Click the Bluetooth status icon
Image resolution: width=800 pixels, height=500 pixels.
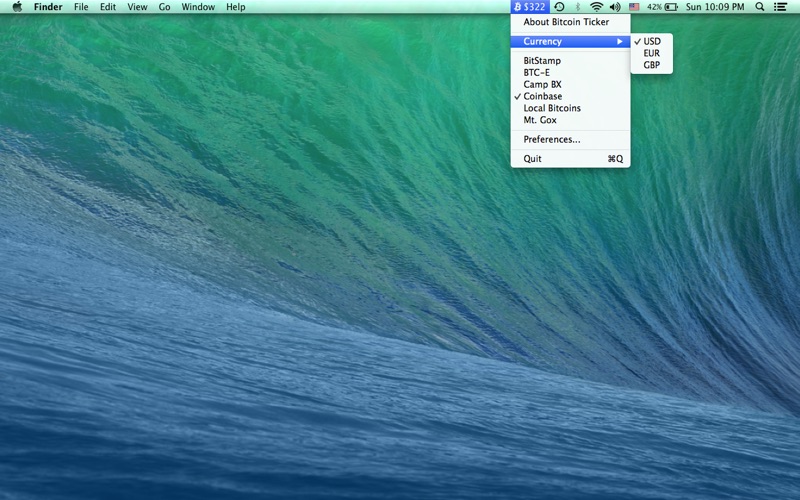[x=577, y=7]
